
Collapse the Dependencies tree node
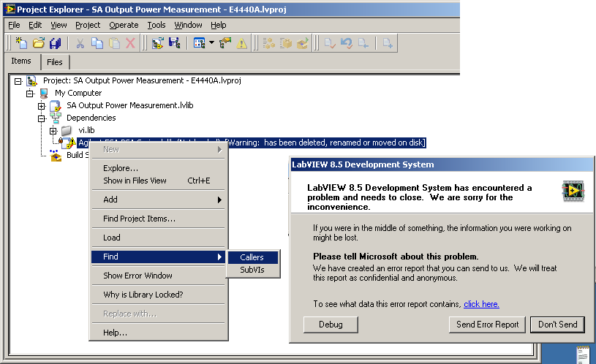[x=42, y=118]
